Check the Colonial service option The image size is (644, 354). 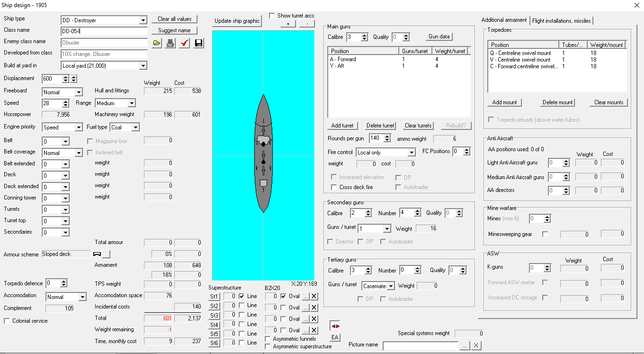(7, 321)
